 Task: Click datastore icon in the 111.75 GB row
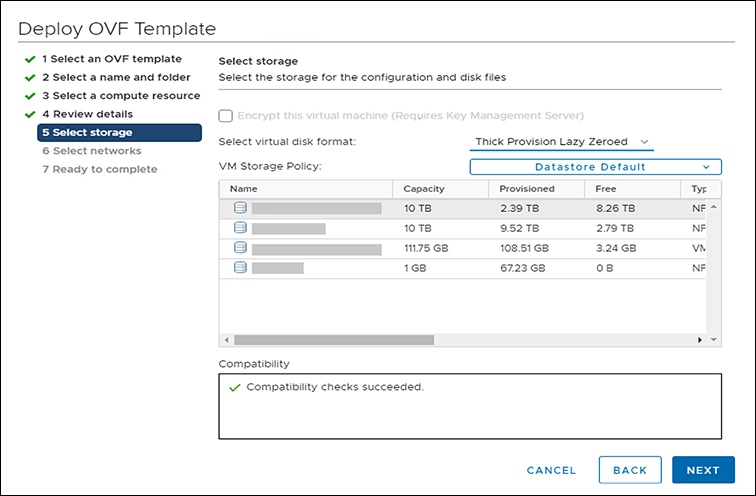click(240, 248)
